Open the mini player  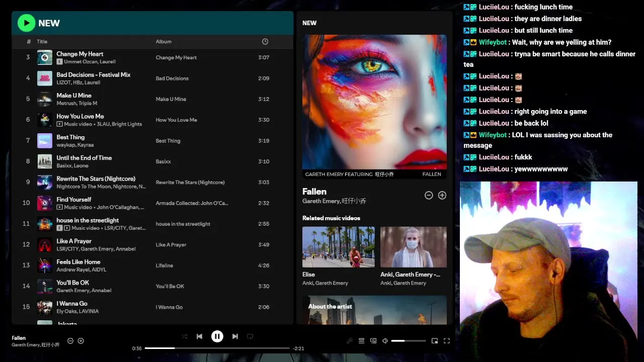435,341
